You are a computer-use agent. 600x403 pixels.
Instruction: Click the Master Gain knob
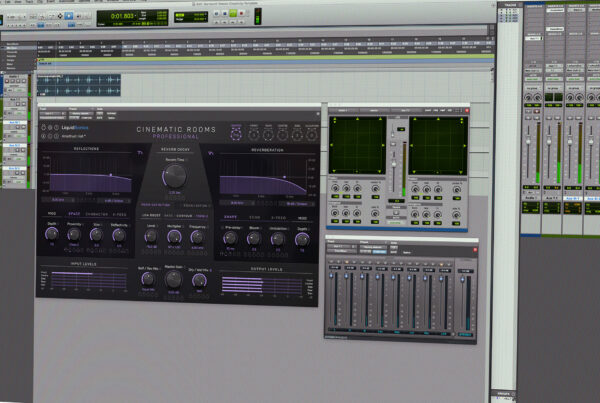(x=173, y=279)
